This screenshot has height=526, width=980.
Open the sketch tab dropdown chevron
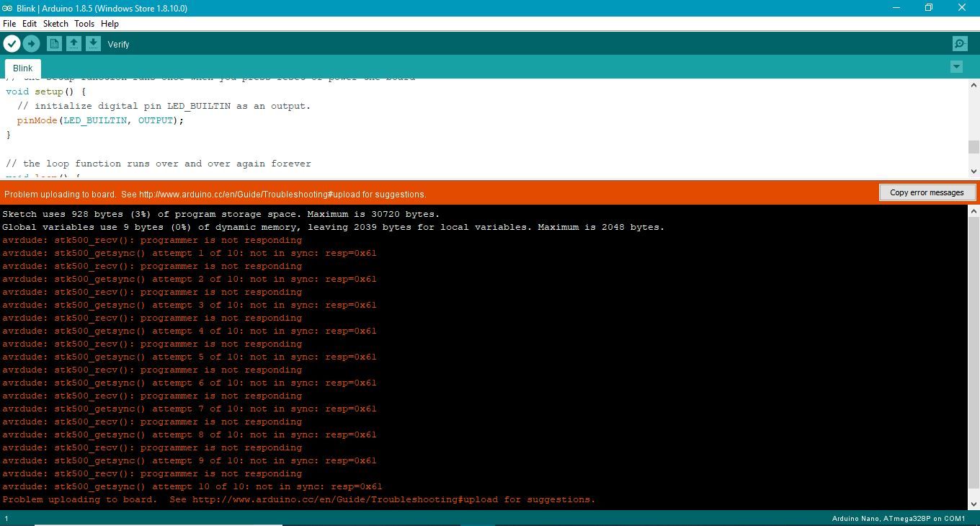pyautogui.click(x=956, y=66)
